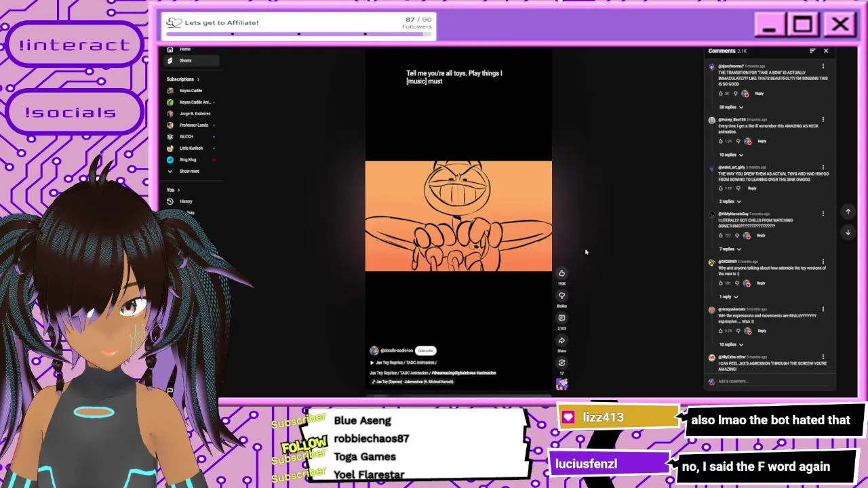
Task: Open options menu for @weird_art_girly comment
Action: click(823, 167)
